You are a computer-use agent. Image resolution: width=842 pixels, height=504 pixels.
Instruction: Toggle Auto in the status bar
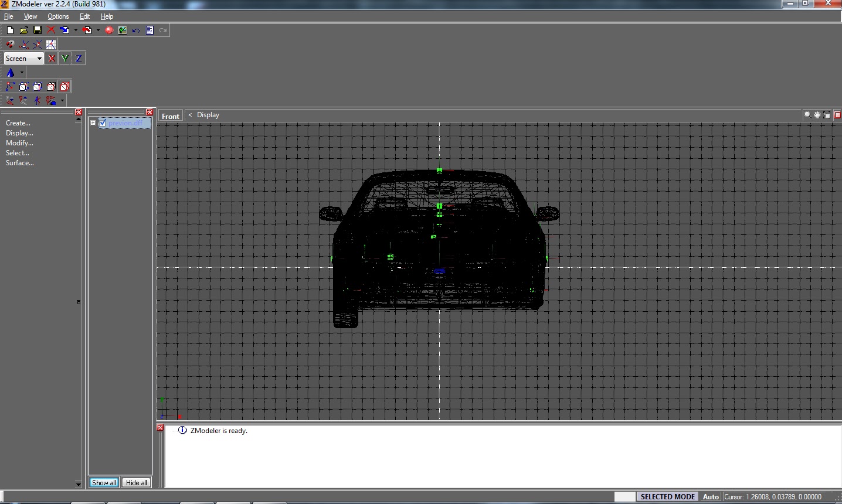click(711, 496)
